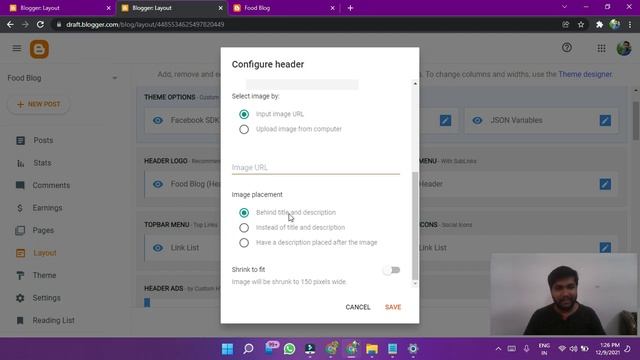Click the dialog's vertical scrollbar thumb
This screenshot has height=360, width=640.
click(415, 225)
